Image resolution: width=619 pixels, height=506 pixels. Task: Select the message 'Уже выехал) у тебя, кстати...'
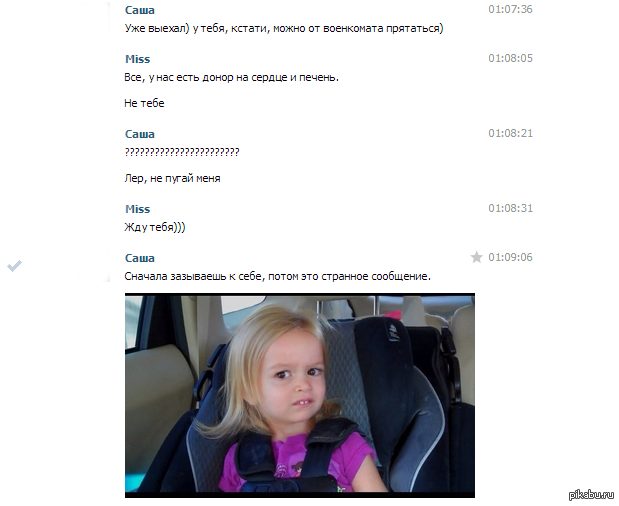pyautogui.click(x=284, y=28)
